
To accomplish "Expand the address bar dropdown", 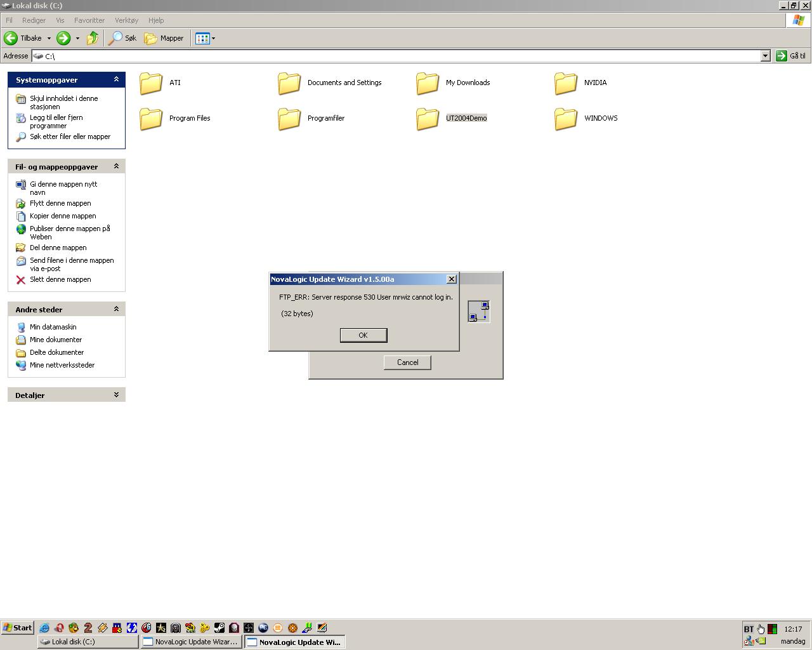I will point(765,56).
